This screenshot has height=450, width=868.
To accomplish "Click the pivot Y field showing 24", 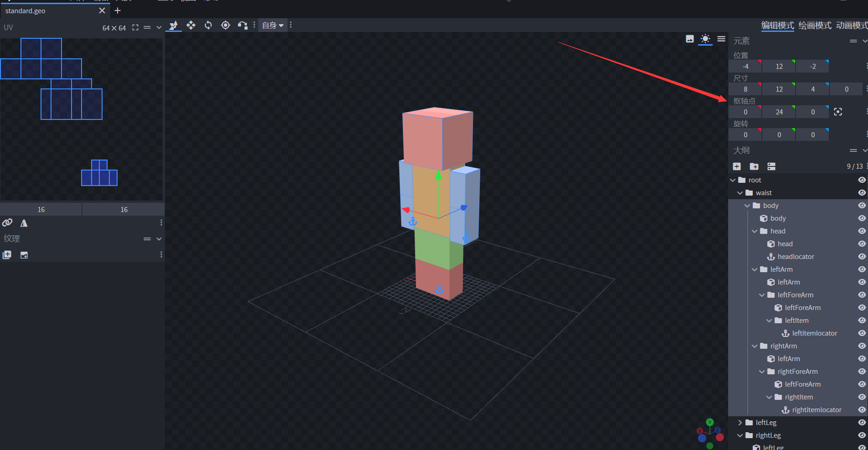I will 779,112.
